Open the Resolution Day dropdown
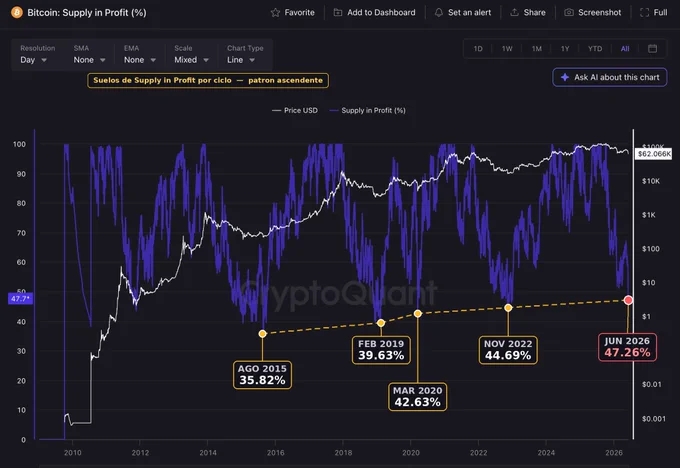The image size is (680, 468). click(x=34, y=60)
